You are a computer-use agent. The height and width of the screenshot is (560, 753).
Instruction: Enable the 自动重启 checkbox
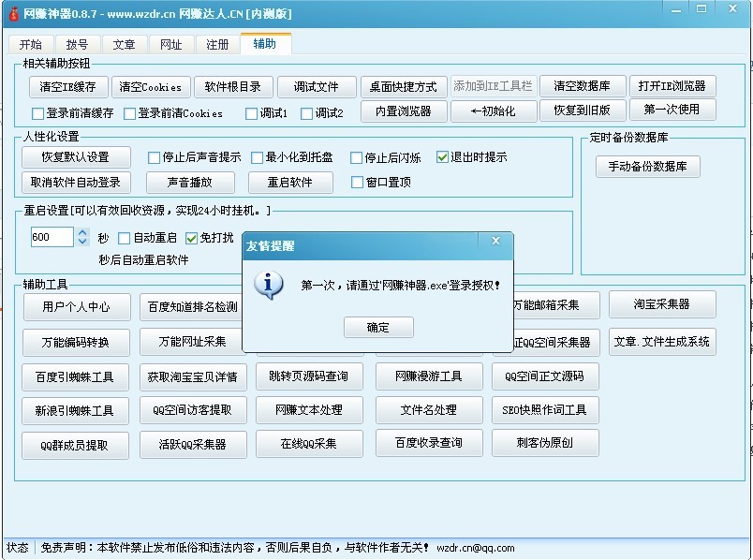[125, 239]
